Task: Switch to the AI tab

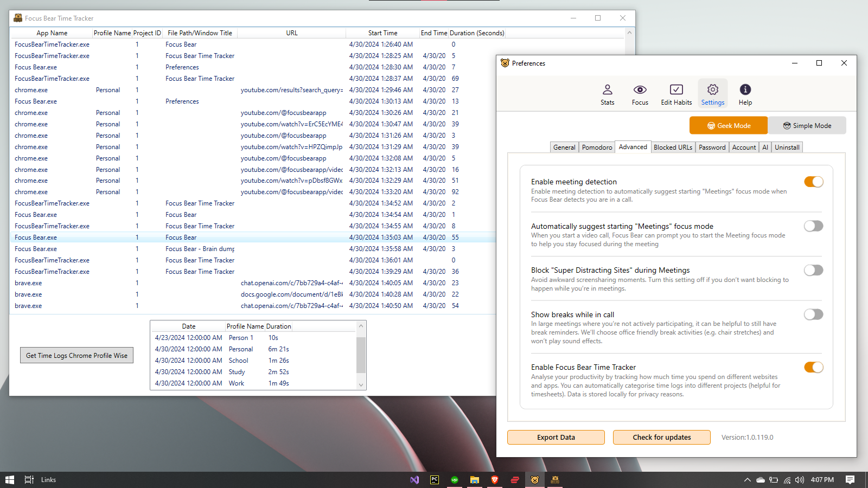Action: [765, 147]
